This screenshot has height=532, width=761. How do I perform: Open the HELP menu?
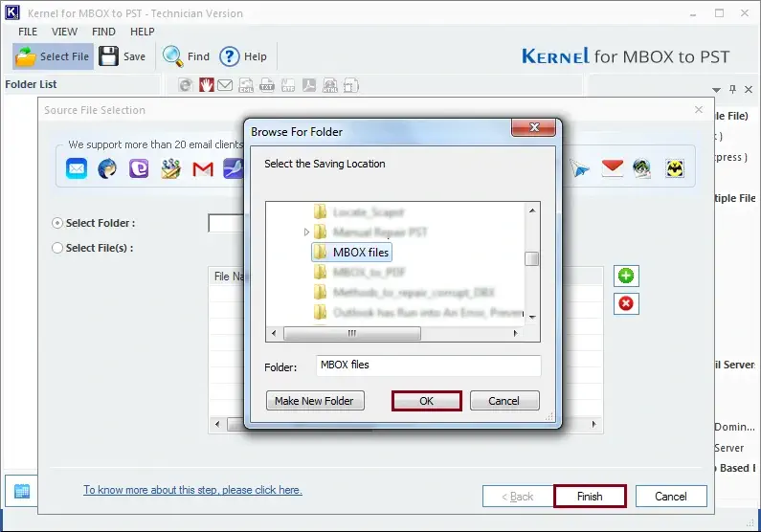pos(143,32)
